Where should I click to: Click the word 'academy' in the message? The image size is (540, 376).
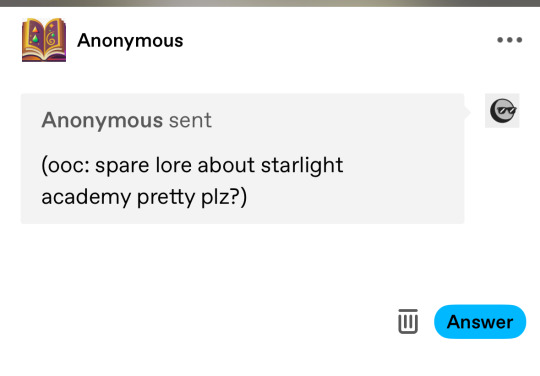pos(86,198)
